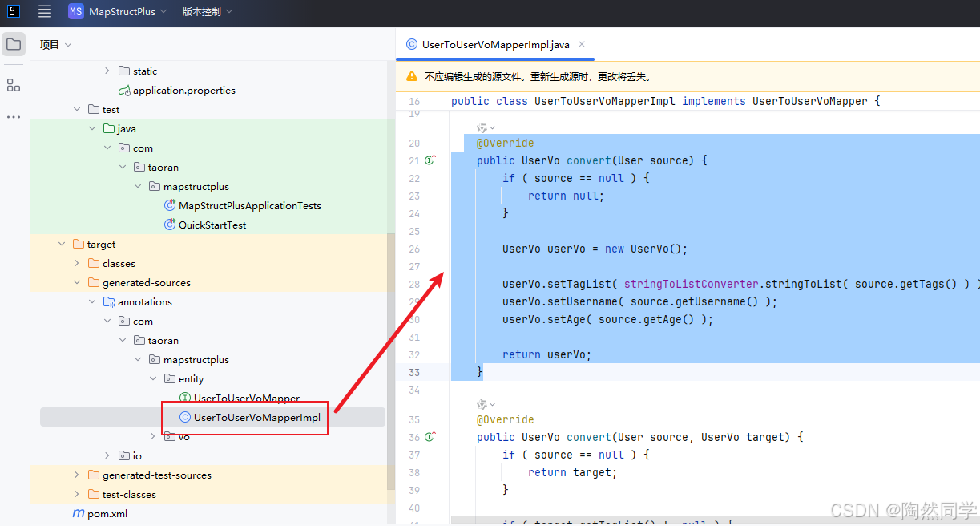Click the project tree vertical scrollbar
980x526 pixels.
click(391, 361)
